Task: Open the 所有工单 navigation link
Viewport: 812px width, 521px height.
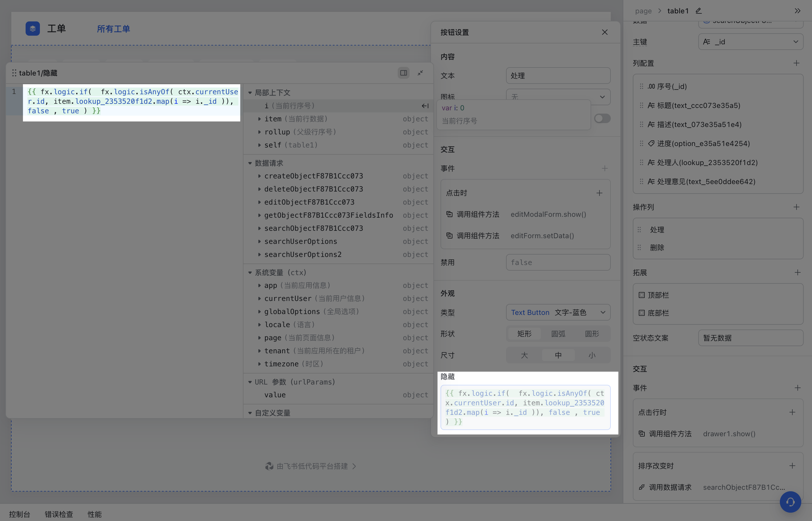Action: (113, 29)
